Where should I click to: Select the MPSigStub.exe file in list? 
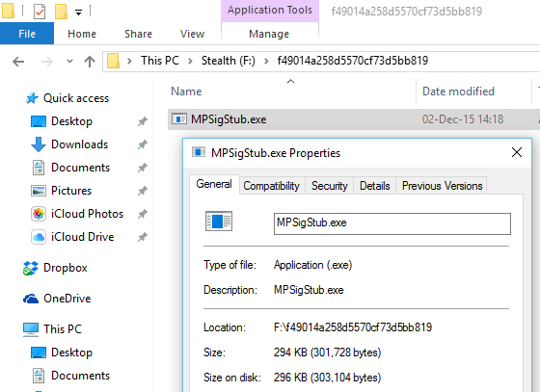pos(229,119)
